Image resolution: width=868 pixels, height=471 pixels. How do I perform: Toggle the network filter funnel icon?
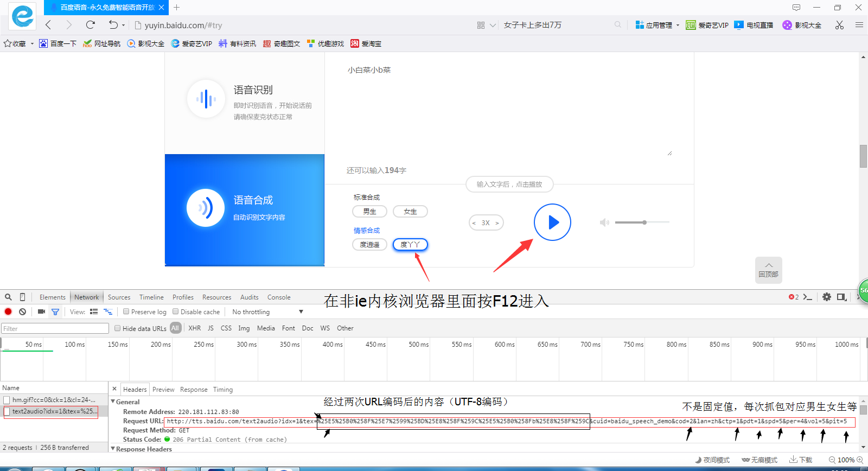(x=55, y=312)
